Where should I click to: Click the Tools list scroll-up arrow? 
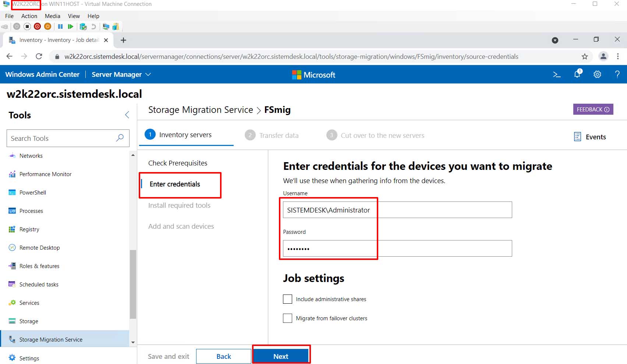(133, 155)
